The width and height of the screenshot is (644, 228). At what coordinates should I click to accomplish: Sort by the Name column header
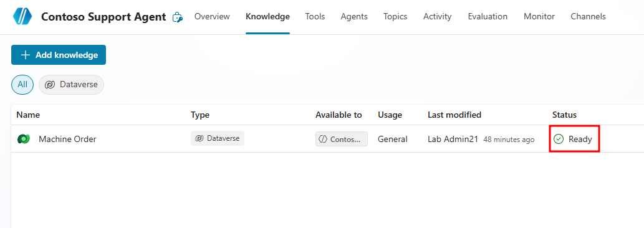(x=28, y=115)
